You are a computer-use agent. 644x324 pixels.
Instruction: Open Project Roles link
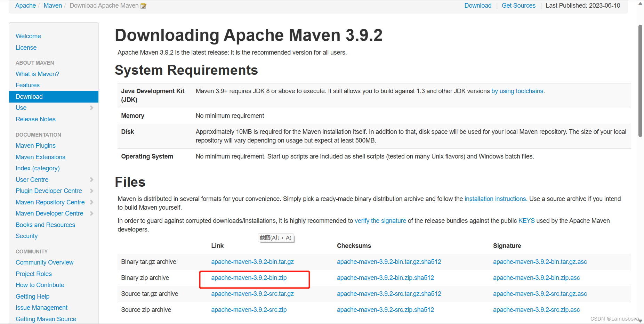pos(34,274)
